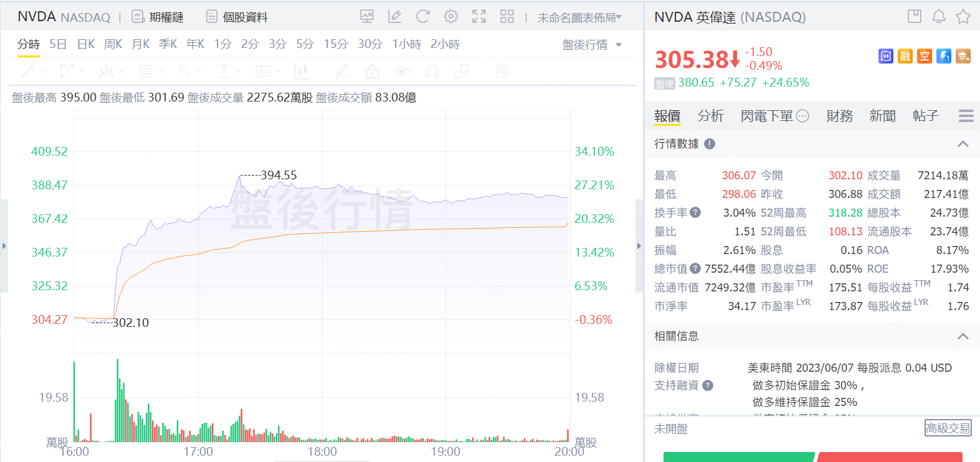Open the 財務 tab

(840, 116)
